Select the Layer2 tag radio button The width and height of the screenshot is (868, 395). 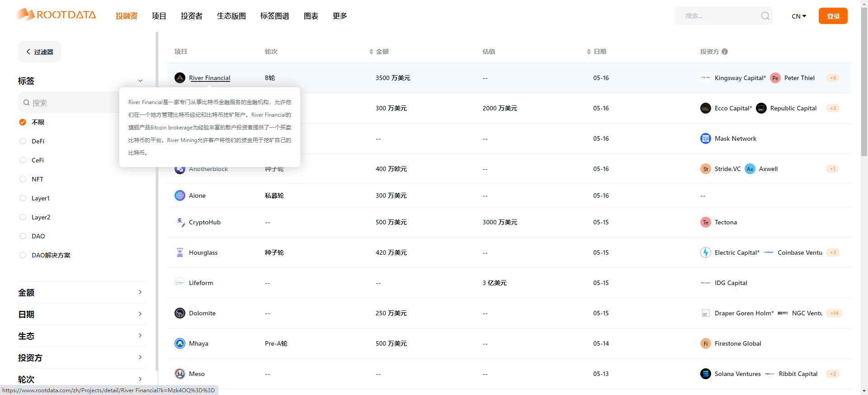pos(23,217)
